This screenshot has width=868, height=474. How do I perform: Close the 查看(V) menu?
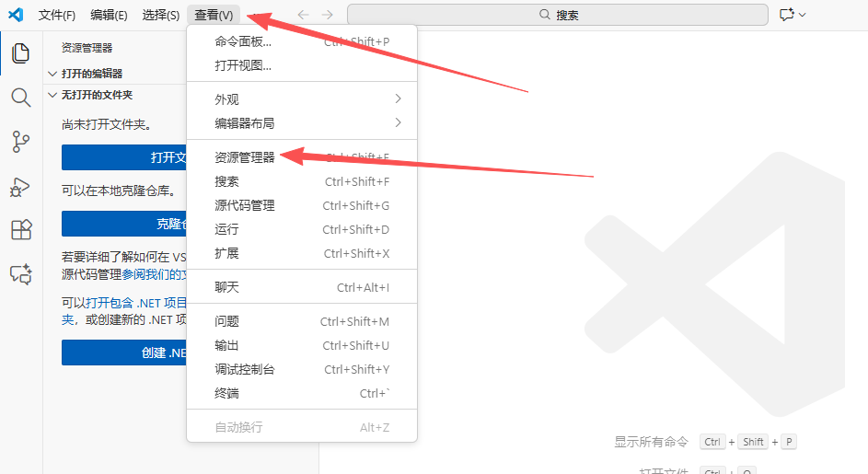coord(214,15)
